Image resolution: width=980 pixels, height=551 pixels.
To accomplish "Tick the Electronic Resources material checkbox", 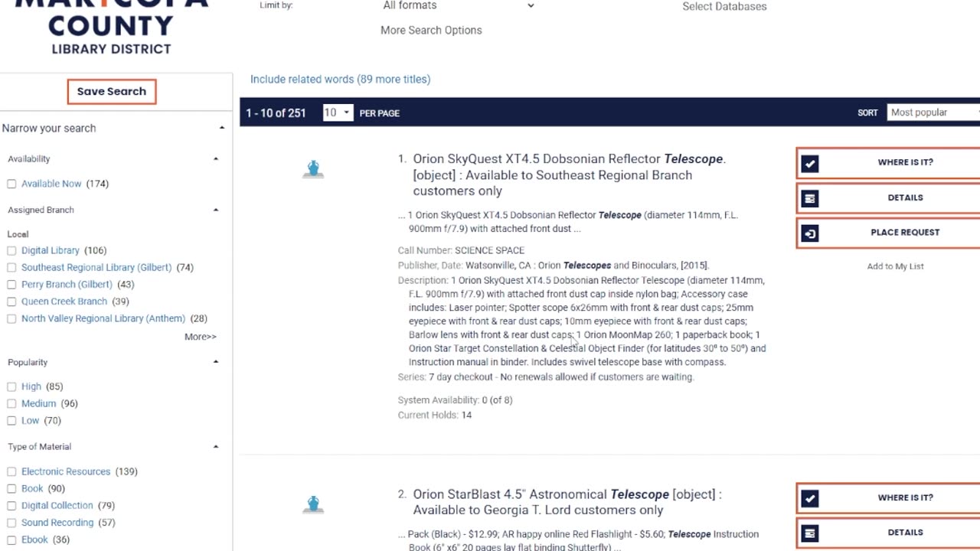I will pyautogui.click(x=11, y=471).
